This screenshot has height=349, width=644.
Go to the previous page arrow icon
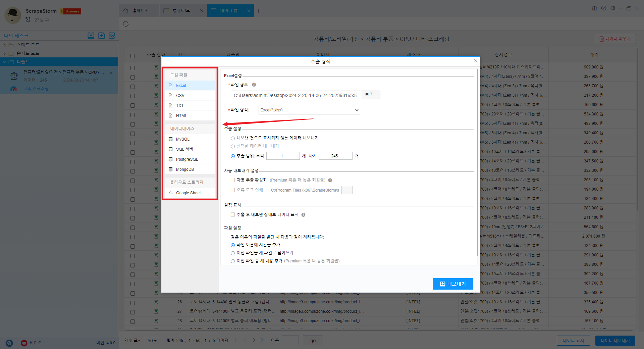[246, 340]
